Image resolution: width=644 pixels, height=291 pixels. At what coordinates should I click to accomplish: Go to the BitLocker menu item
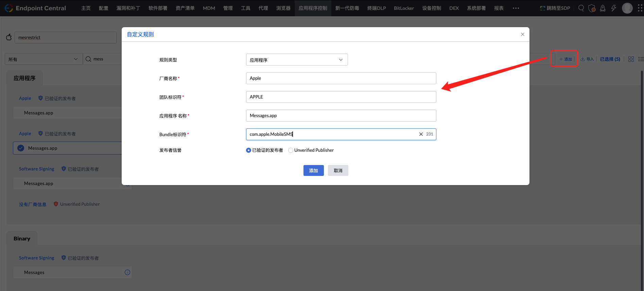point(404,8)
